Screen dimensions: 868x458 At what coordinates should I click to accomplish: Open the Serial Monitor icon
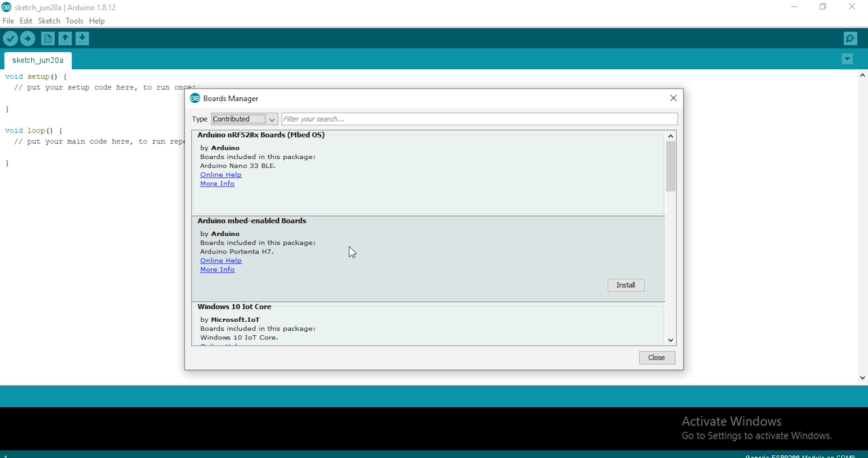(850, 38)
